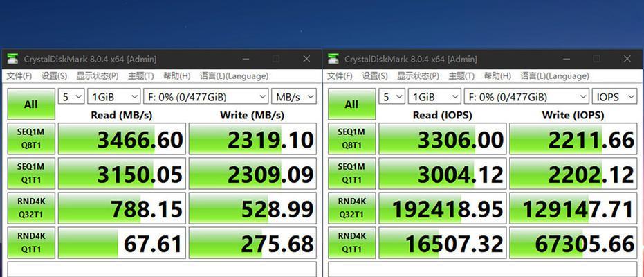The width and height of the screenshot is (644, 277).
Task: Start SEQ1M Q8T1 test in right window
Action: click(x=352, y=139)
